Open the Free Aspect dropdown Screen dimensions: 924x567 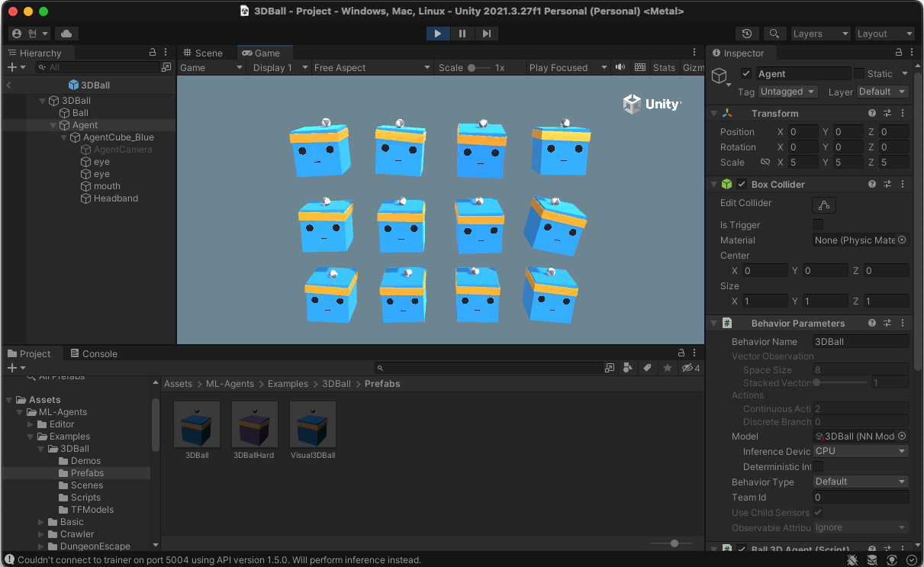pos(372,67)
